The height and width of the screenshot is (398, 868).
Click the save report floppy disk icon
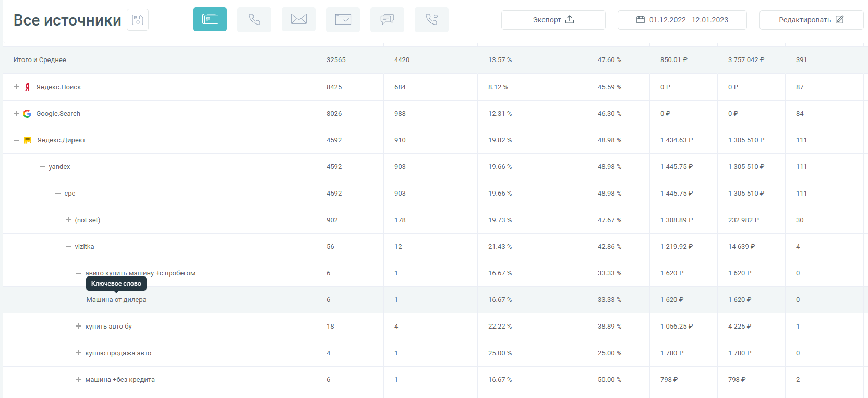pyautogui.click(x=138, y=20)
